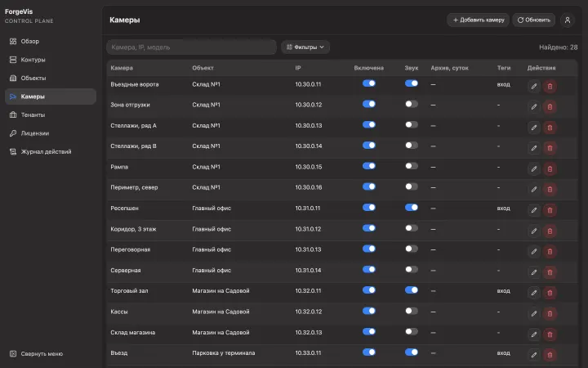Edit the Рампа camera
Image resolution: width=588 pixels, height=368 pixels.
click(533, 169)
